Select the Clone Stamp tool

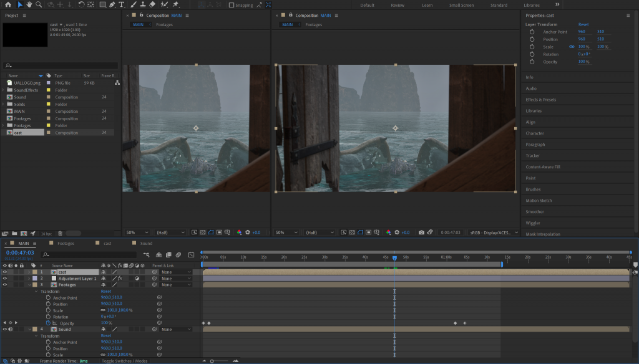143,4
